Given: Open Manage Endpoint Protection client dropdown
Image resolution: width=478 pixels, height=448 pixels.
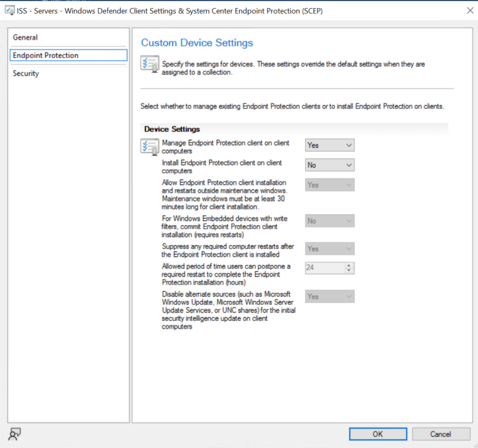Looking at the screenshot, I should (329, 145).
